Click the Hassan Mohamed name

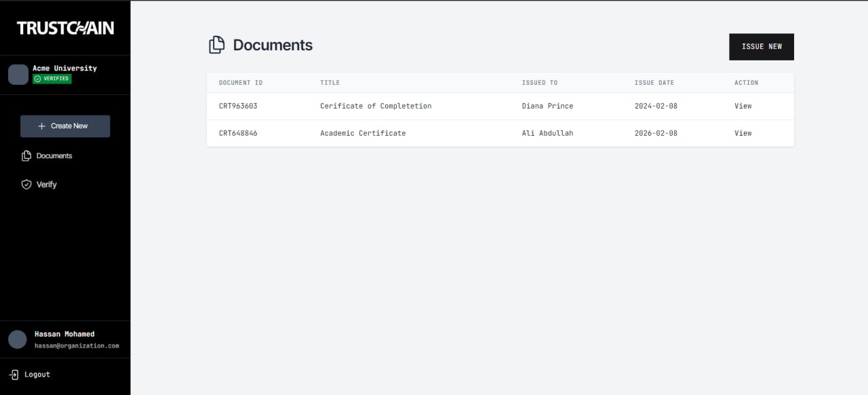pyautogui.click(x=64, y=334)
